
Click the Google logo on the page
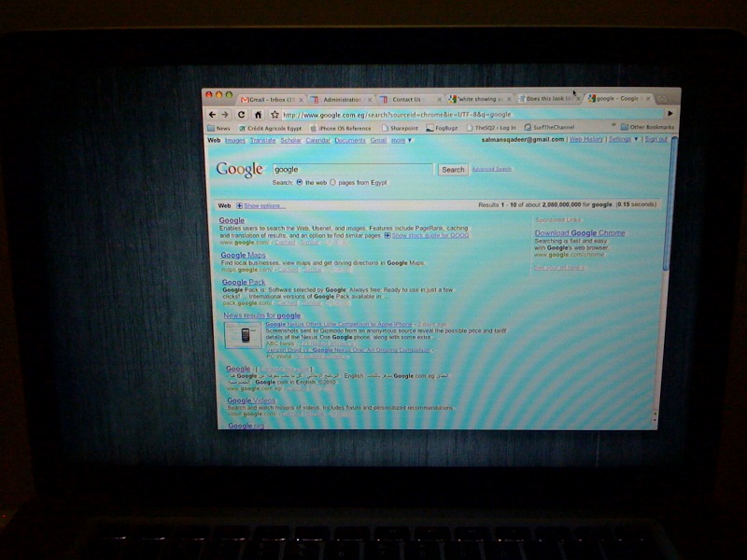pos(240,170)
